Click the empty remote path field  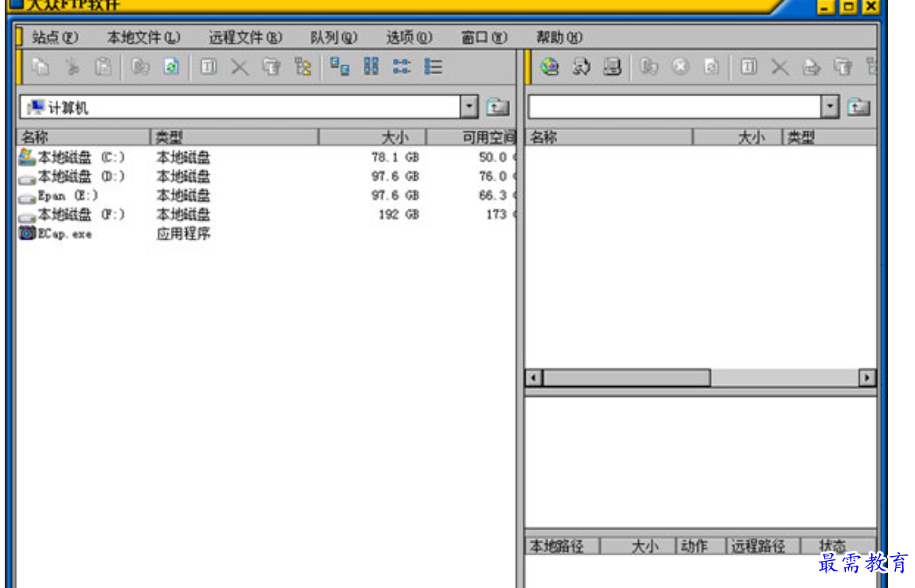pos(676,107)
